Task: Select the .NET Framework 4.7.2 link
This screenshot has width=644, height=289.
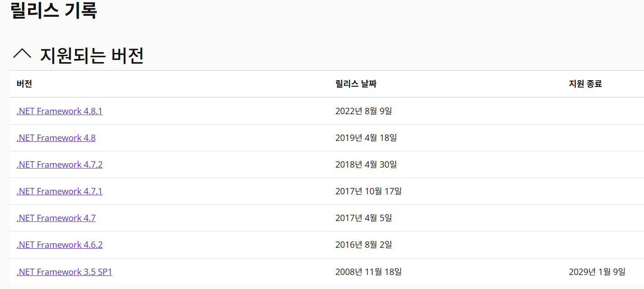Action: tap(59, 164)
